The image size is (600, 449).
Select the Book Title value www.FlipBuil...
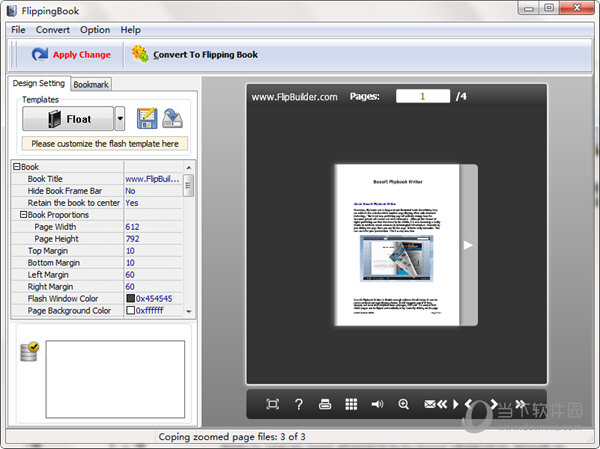click(x=152, y=179)
